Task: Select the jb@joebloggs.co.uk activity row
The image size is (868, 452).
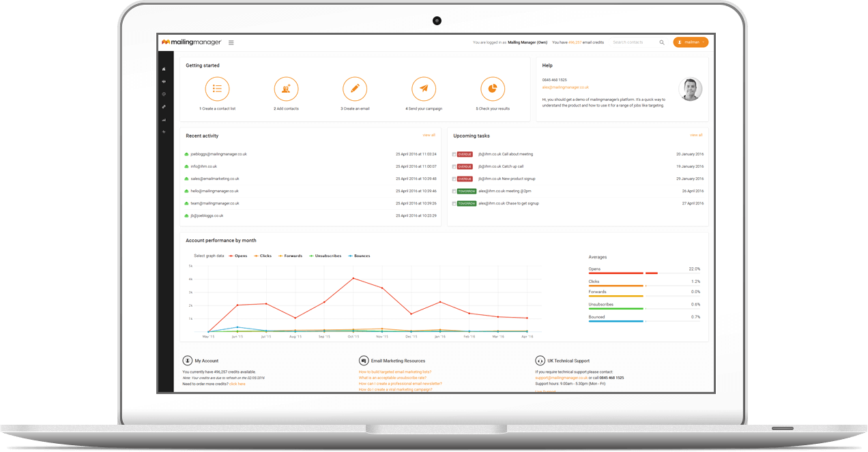Action: pos(310,215)
